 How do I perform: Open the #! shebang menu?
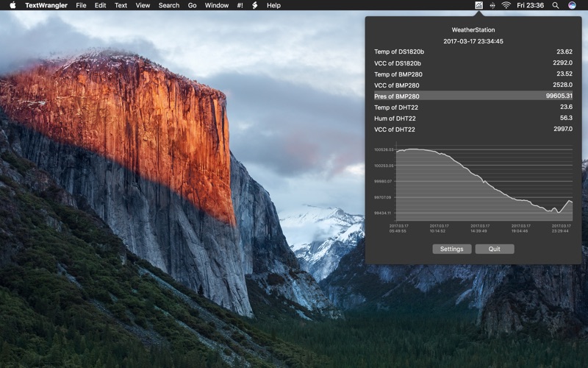[240, 5]
